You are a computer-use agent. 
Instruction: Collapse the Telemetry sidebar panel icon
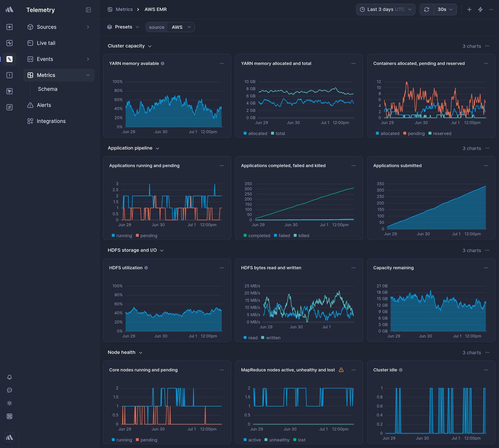point(88,10)
